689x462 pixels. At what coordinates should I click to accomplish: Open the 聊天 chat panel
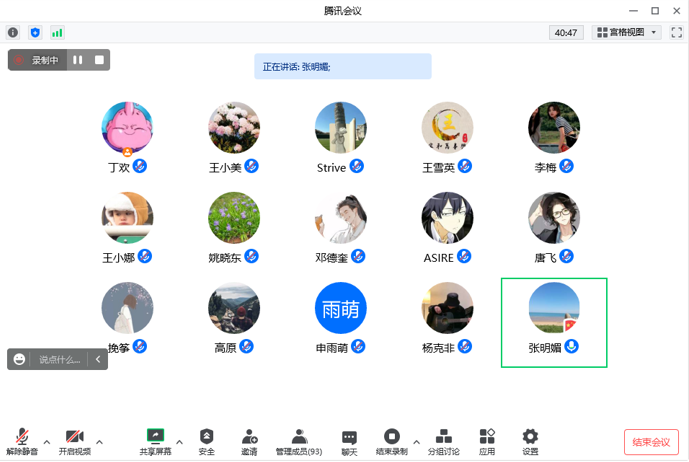pos(349,441)
